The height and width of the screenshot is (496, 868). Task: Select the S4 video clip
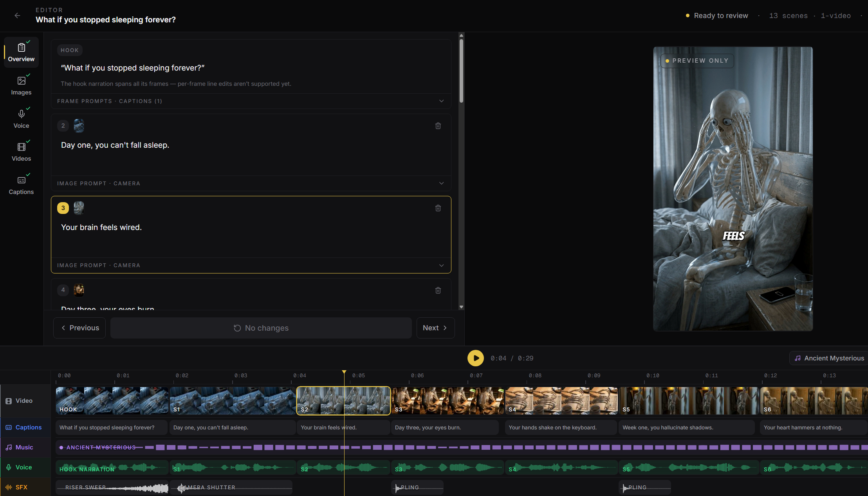561,401
